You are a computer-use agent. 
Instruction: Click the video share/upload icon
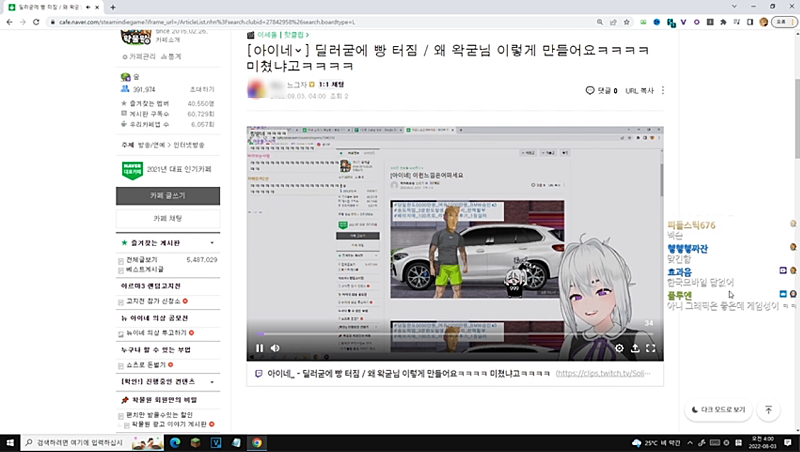(x=635, y=348)
